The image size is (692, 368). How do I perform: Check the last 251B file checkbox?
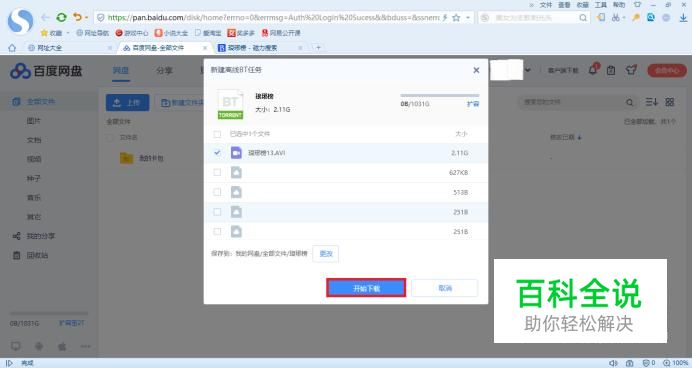point(217,231)
